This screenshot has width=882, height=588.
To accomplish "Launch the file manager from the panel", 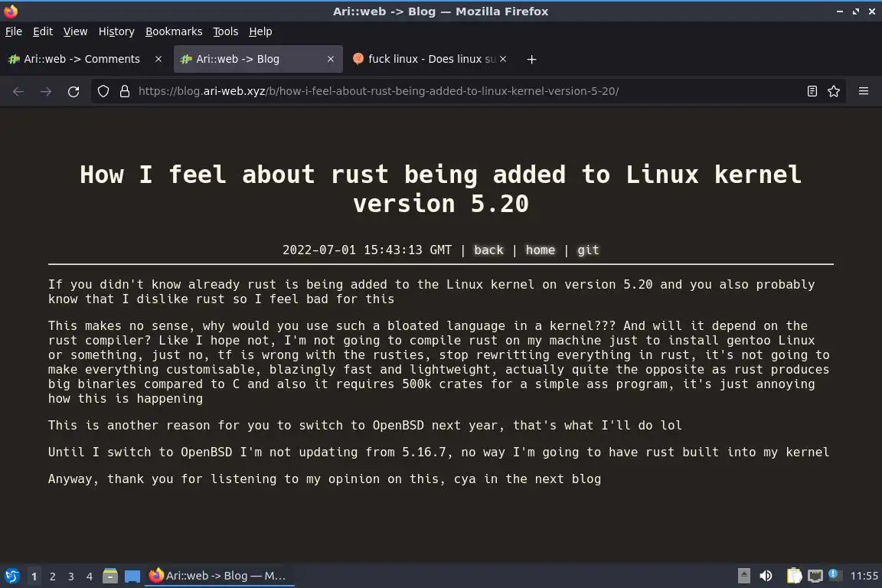I will [110, 576].
